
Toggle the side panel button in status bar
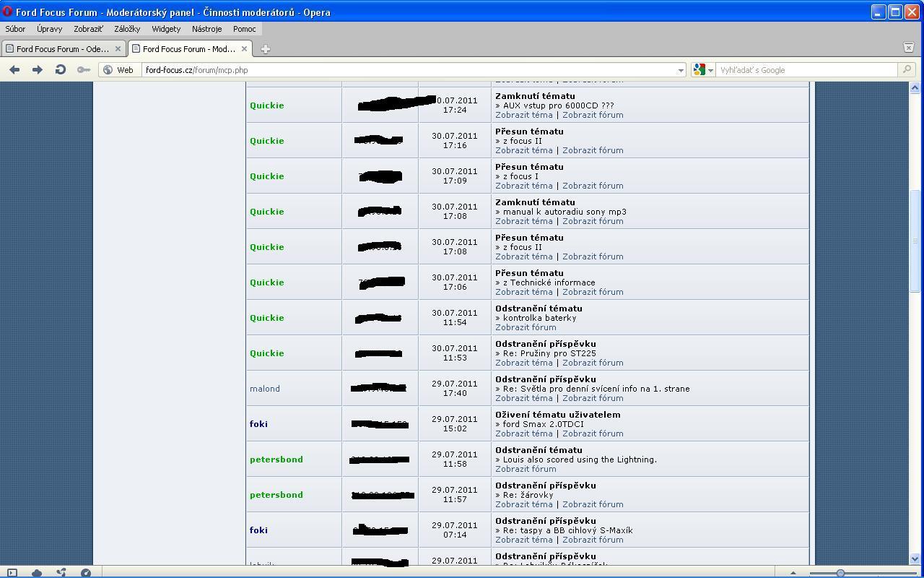[12, 573]
